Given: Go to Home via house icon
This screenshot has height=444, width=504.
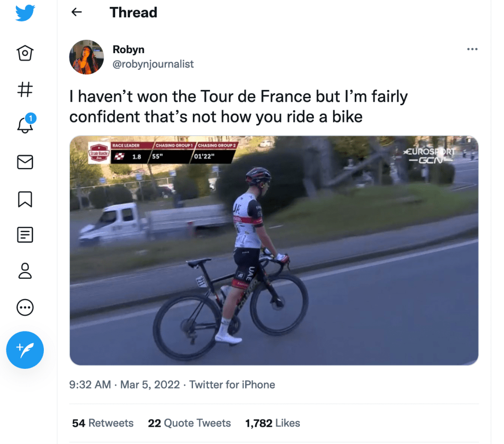Looking at the screenshot, I should (25, 53).
